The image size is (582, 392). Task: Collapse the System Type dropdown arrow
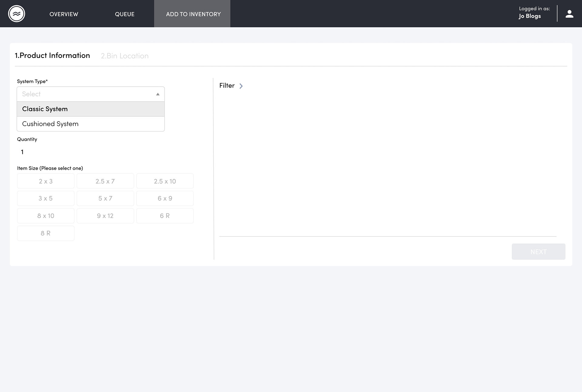tap(158, 94)
